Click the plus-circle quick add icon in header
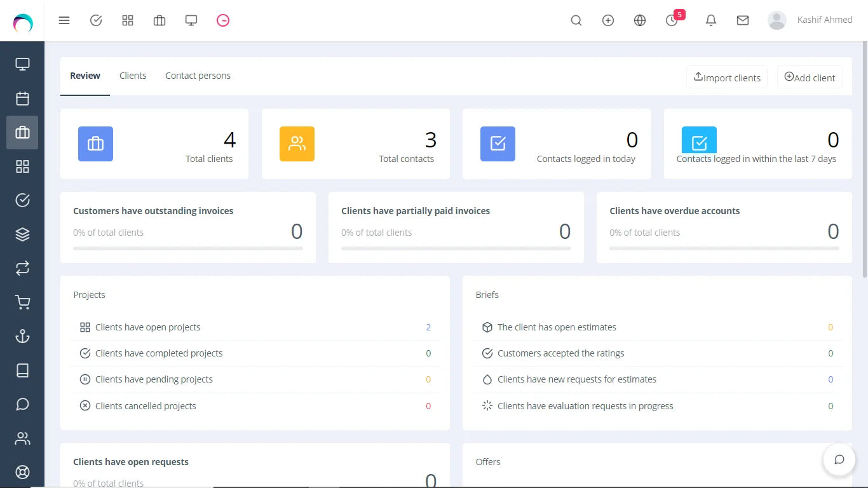Screen dimensions: 868x488 pyautogui.click(x=608, y=20)
